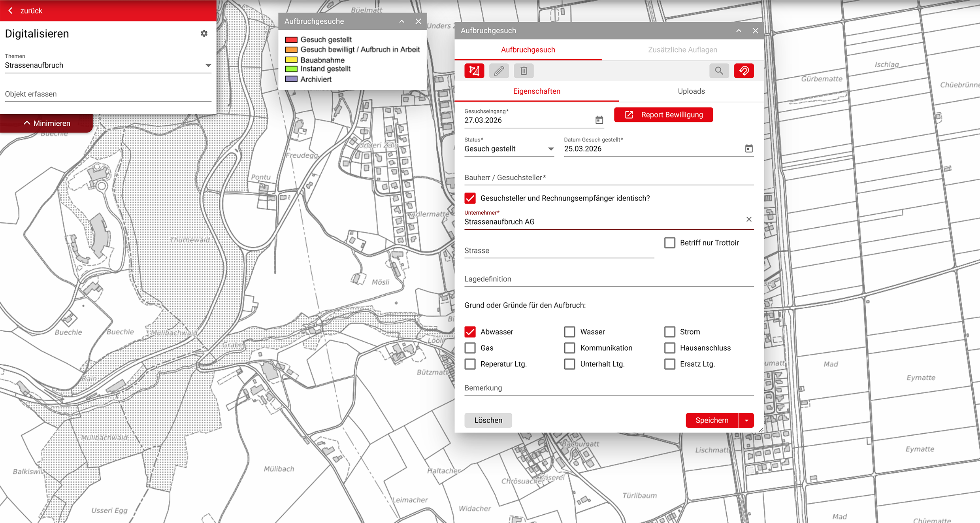Click the orange Gesuch bewilligt swatch
Image resolution: width=980 pixels, height=523 pixels.
(291, 50)
